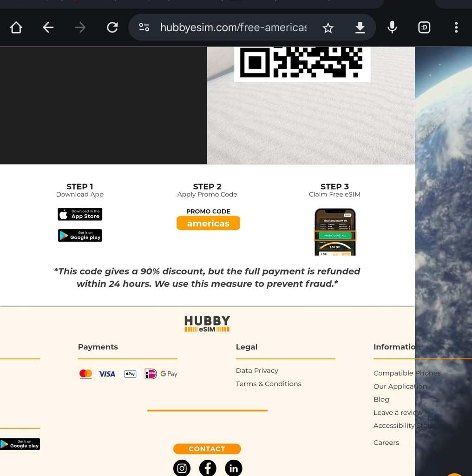Viewport: 472px width, 476px height.
Task: Click the orange CONTACT button
Action: 207,449
